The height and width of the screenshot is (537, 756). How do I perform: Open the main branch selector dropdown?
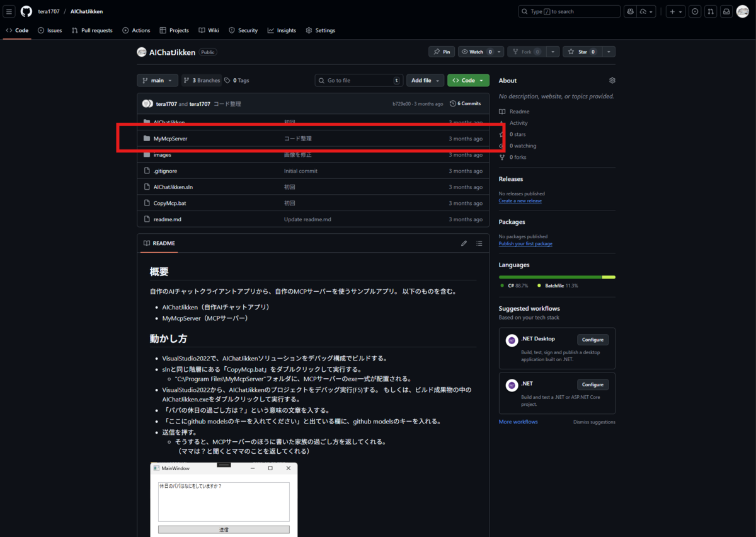click(157, 81)
